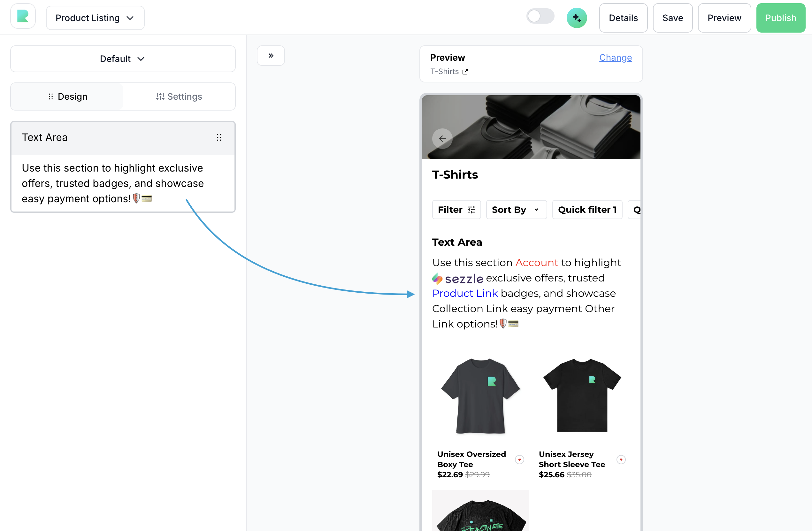
Task: Open T-Shirts external link icon
Action: 465,72
